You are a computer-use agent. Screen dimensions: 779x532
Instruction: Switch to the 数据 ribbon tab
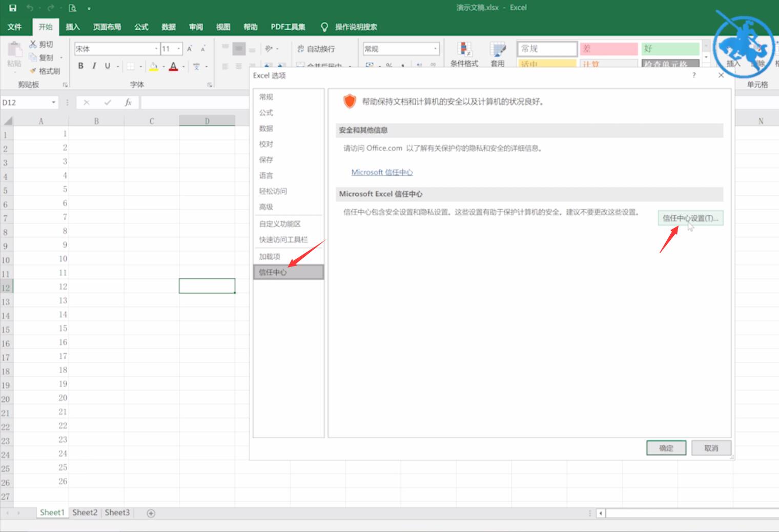pyautogui.click(x=169, y=27)
